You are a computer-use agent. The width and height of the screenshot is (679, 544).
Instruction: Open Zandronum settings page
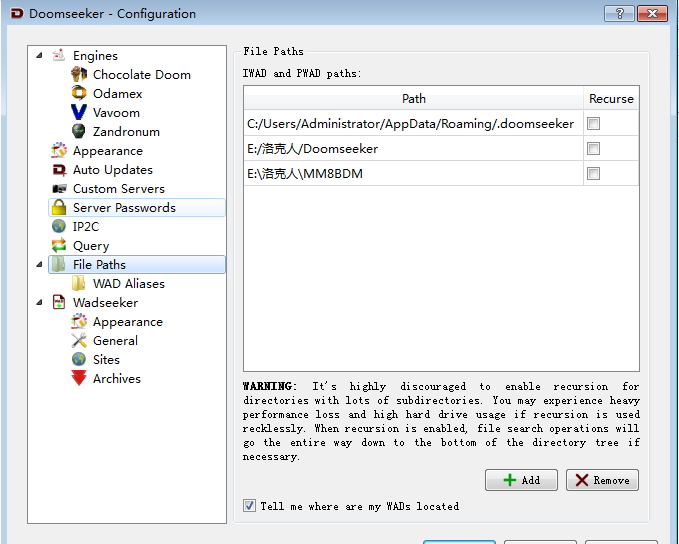click(126, 132)
